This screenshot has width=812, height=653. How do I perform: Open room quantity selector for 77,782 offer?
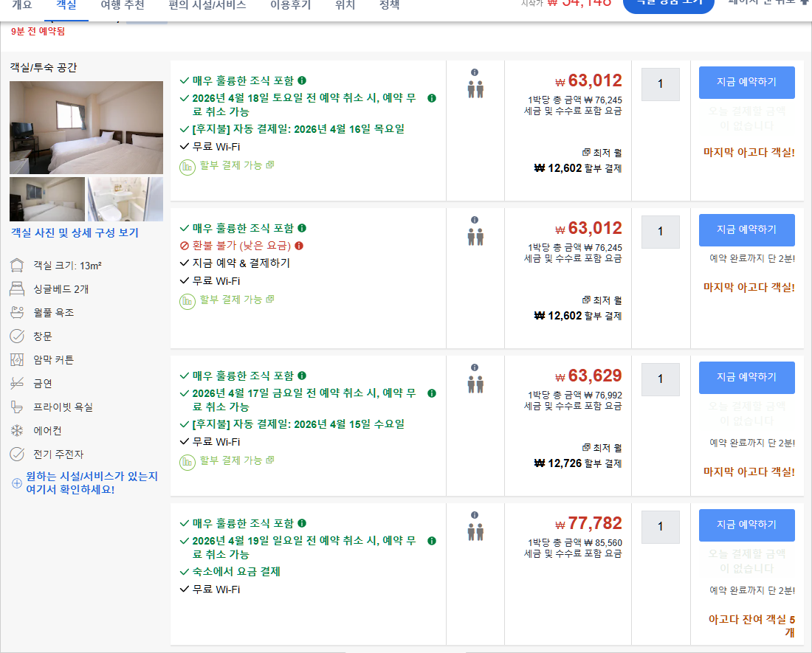pyautogui.click(x=660, y=527)
